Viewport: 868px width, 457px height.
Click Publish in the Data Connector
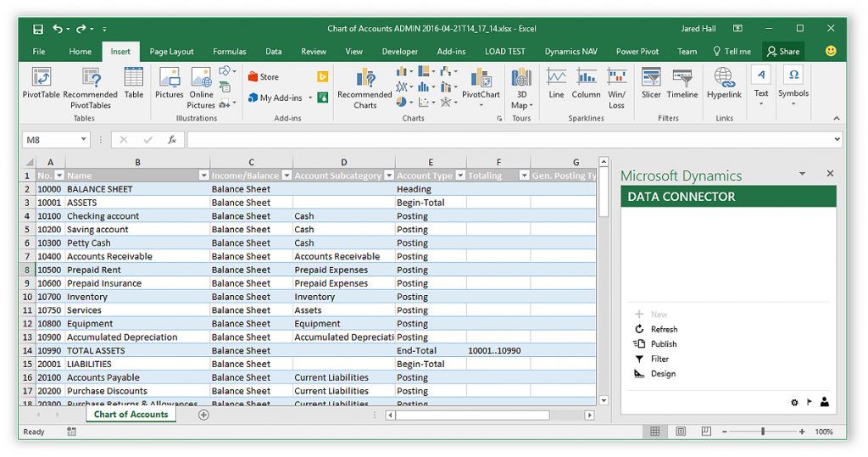click(x=656, y=344)
